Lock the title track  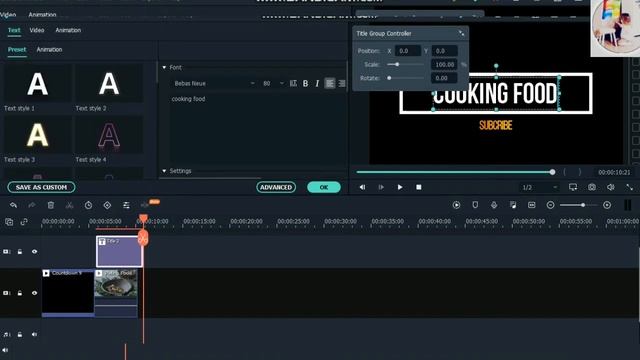point(20,251)
